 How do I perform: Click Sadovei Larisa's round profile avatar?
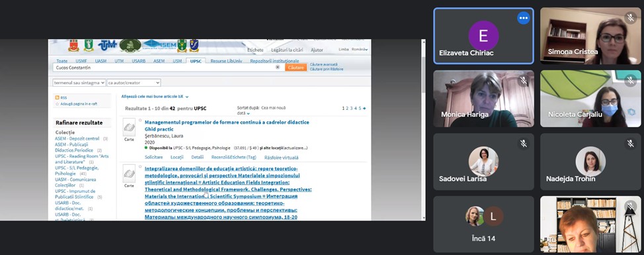pyautogui.click(x=483, y=161)
